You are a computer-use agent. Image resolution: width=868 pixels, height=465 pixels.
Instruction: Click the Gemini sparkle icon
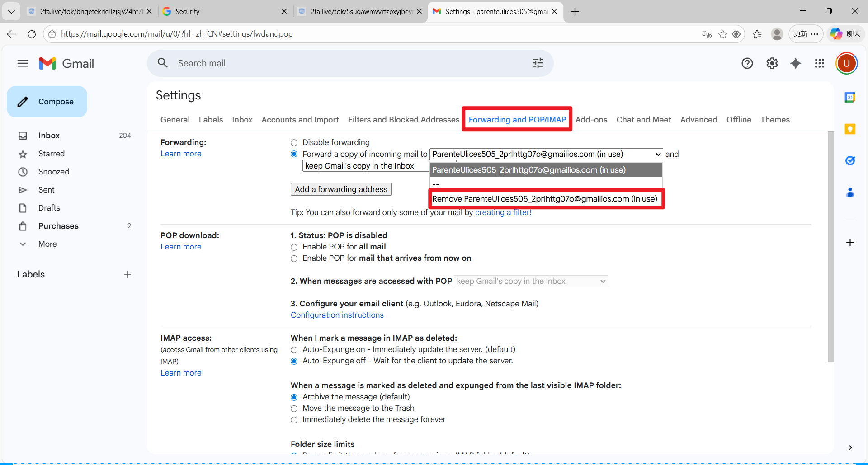coord(796,63)
